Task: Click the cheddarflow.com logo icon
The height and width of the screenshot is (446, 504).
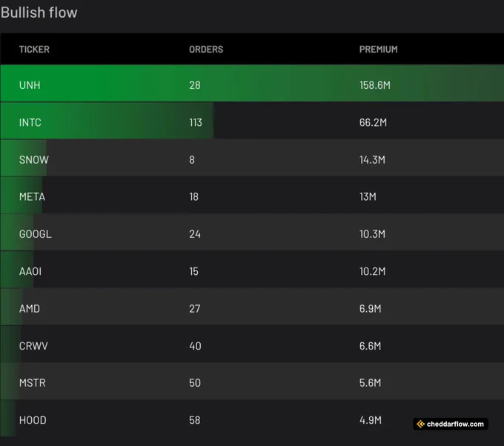Action: [420, 425]
